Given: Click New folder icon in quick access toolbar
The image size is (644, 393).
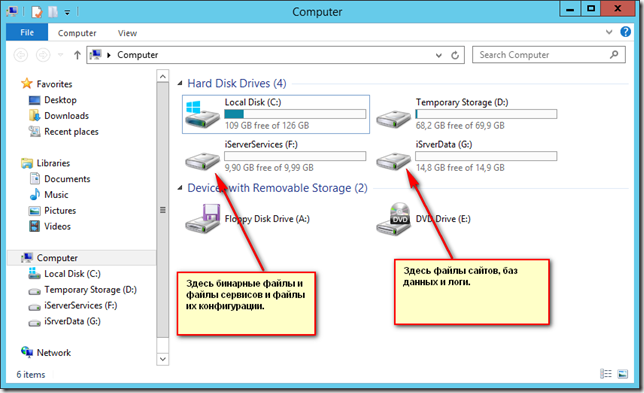Looking at the screenshot, I should [53, 11].
